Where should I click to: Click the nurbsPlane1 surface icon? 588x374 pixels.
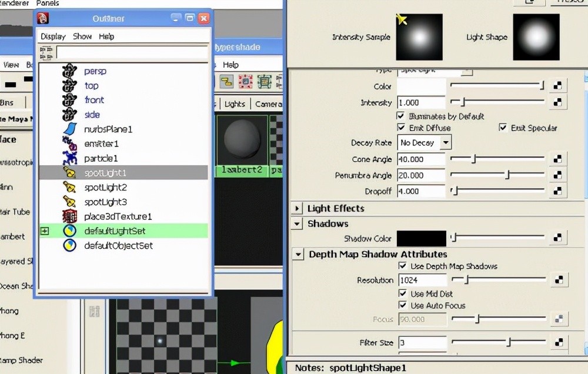pyautogui.click(x=70, y=129)
